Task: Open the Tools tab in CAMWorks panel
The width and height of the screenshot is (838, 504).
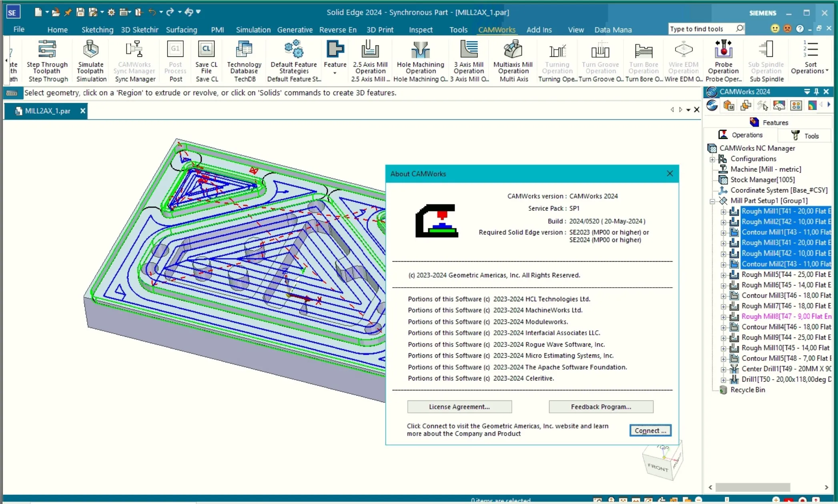Action: 805,136
